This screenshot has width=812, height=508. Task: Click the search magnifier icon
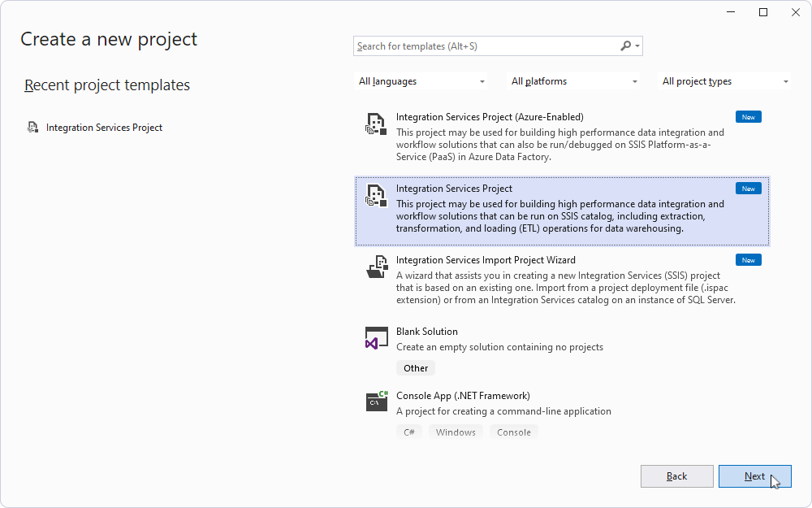624,46
